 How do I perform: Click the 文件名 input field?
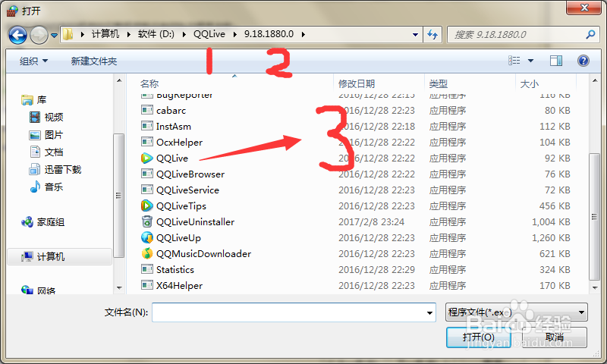[294, 312]
